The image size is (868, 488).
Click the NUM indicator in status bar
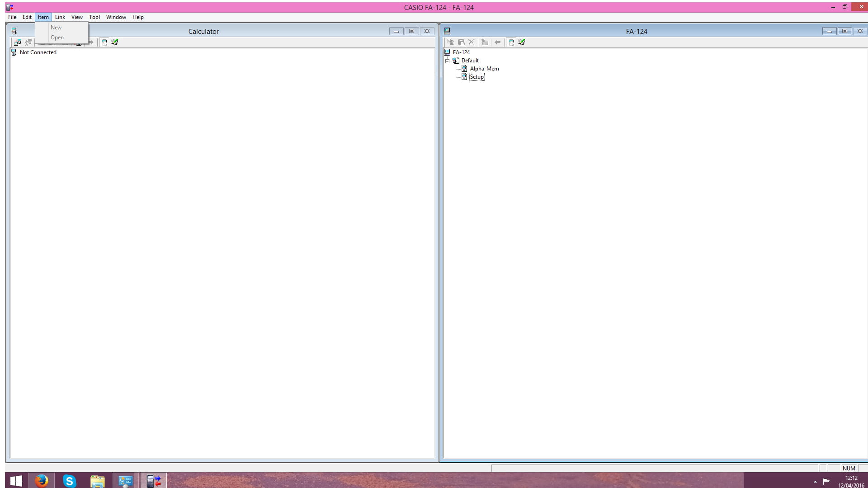(x=849, y=469)
